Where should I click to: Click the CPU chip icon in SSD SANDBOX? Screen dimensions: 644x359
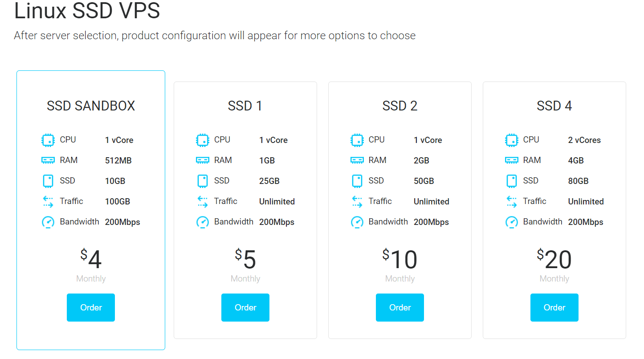48,140
